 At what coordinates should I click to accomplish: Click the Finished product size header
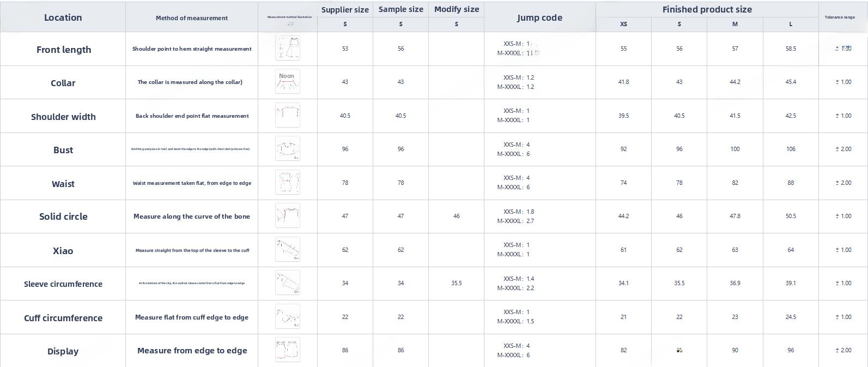[707, 9]
